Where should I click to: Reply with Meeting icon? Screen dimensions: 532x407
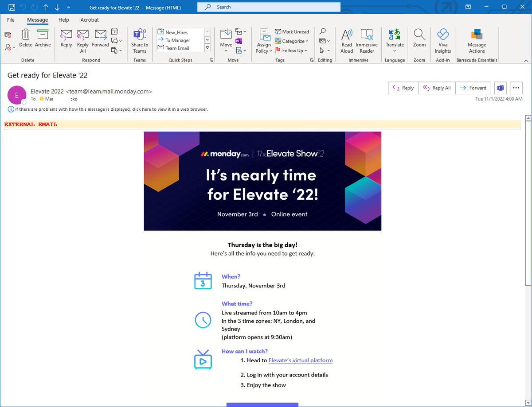[115, 31]
